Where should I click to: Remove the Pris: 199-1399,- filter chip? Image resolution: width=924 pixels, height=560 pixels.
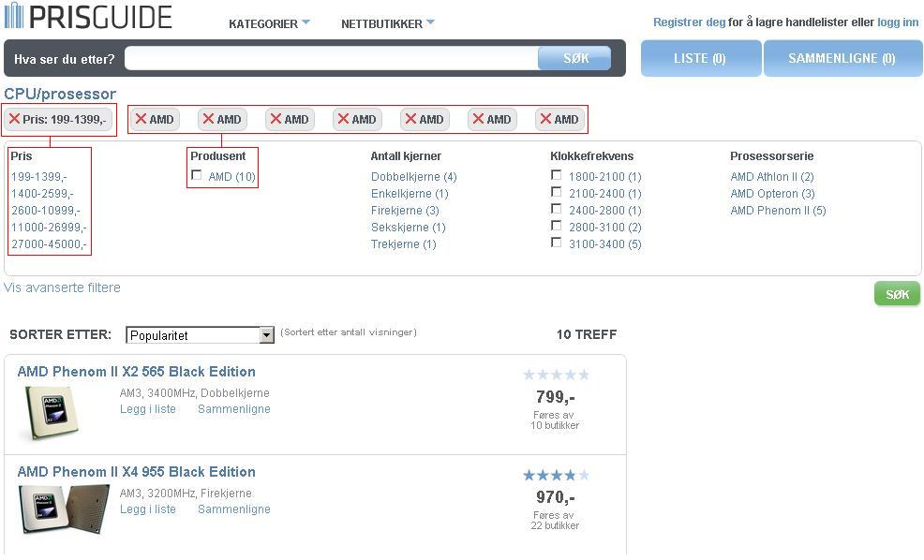click(x=58, y=120)
